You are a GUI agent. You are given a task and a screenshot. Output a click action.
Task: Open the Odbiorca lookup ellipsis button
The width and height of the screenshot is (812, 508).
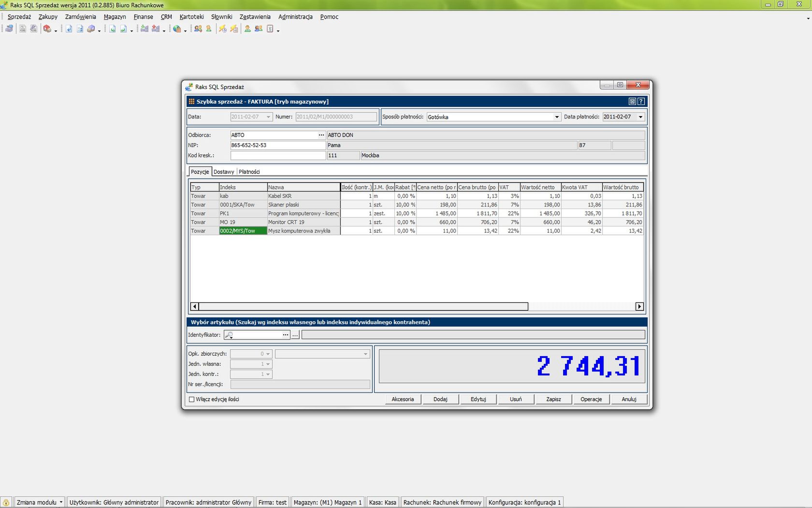(x=321, y=135)
